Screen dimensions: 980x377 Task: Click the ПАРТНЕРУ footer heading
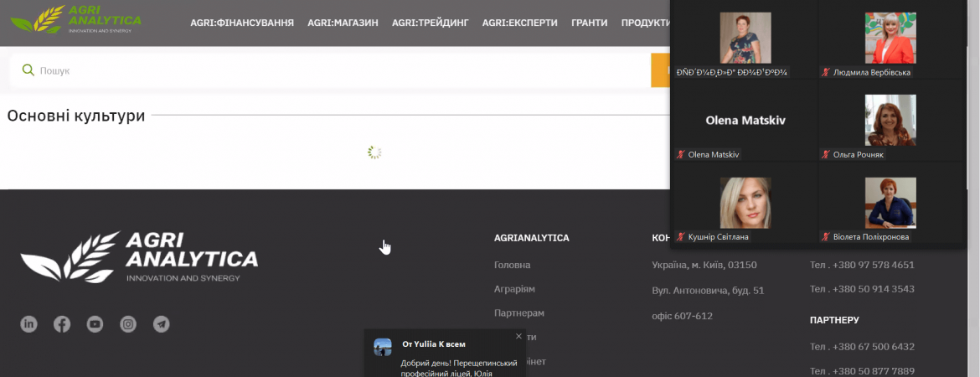[834, 320]
